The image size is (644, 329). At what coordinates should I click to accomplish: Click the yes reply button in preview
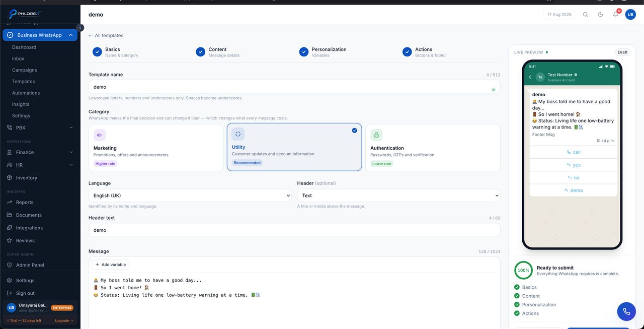pos(574,165)
